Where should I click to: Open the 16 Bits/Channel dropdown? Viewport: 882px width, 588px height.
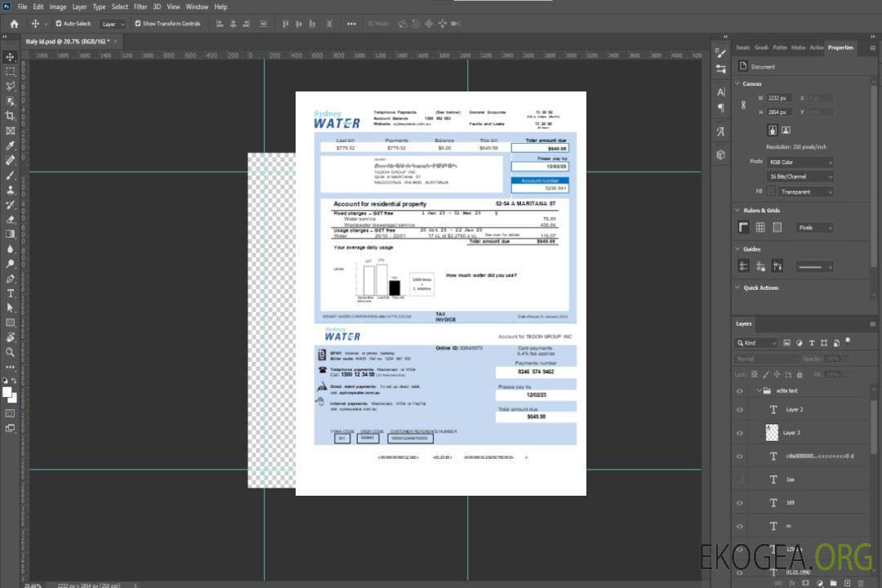pos(800,176)
